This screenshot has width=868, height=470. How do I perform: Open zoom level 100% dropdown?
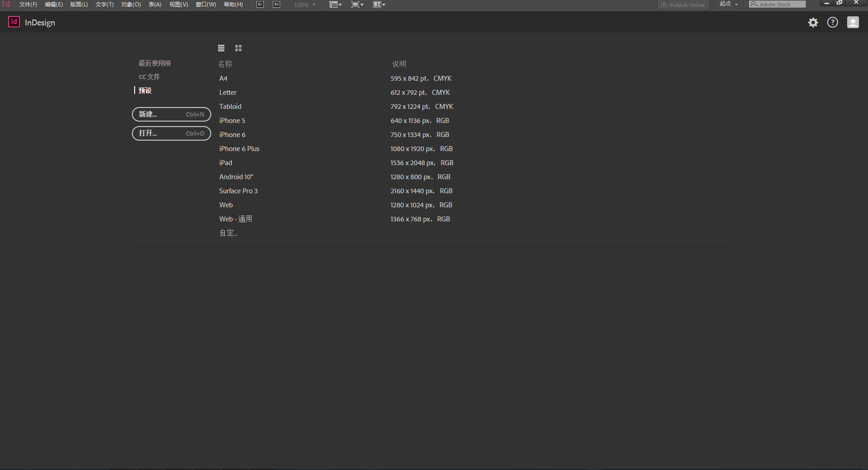[305, 5]
